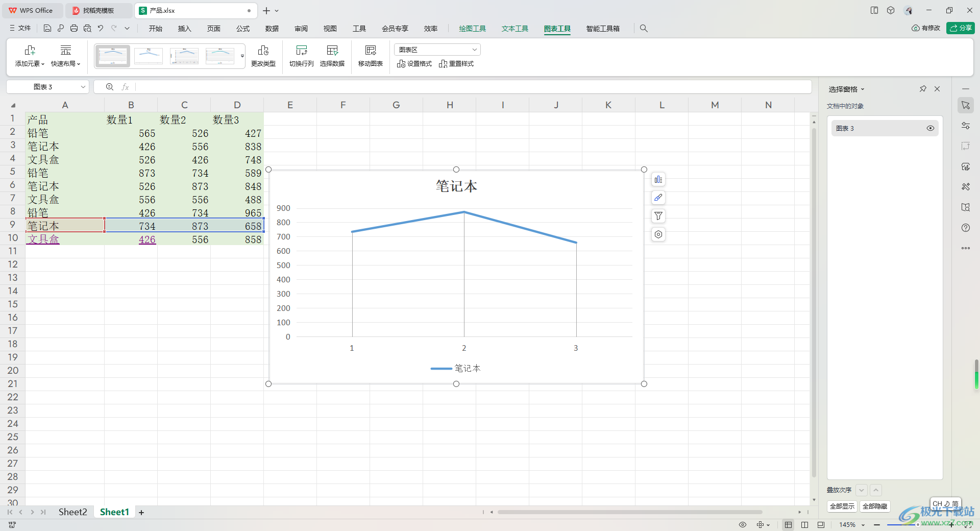
Task: Click Reset Style (重置样式) button
Action: 456,64
